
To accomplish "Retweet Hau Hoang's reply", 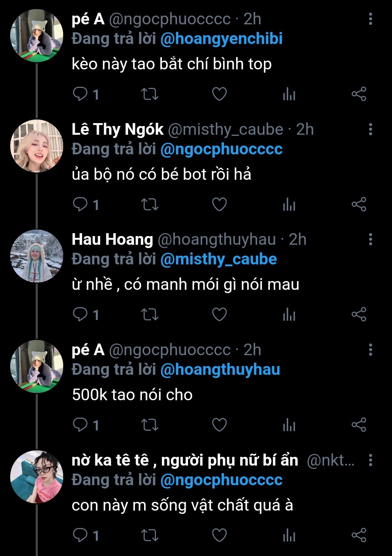I will [150, 314].
